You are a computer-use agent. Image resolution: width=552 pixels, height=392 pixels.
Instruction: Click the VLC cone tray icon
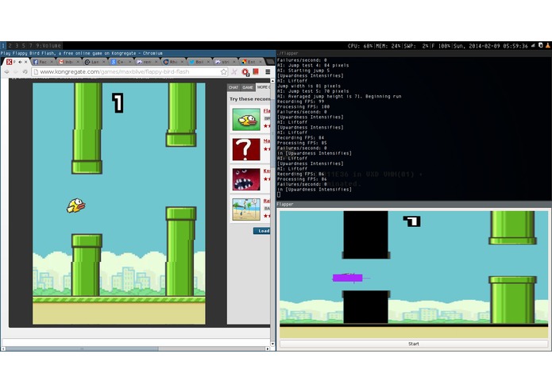[x=548, y=45]
